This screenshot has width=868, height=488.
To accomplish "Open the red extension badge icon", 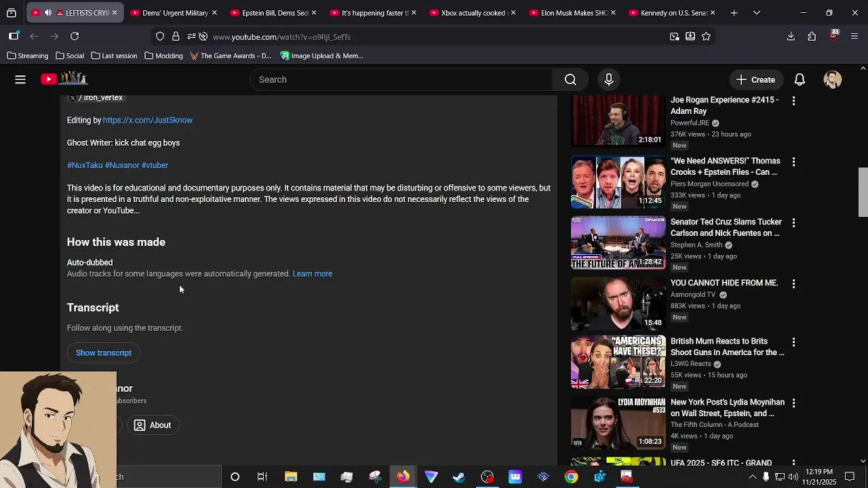I will coord(833,36).
